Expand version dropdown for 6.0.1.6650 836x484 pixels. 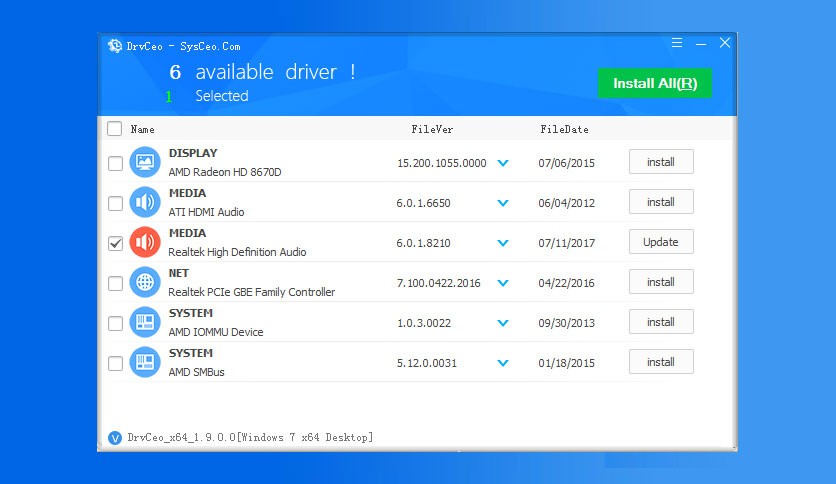coord(503,203)
